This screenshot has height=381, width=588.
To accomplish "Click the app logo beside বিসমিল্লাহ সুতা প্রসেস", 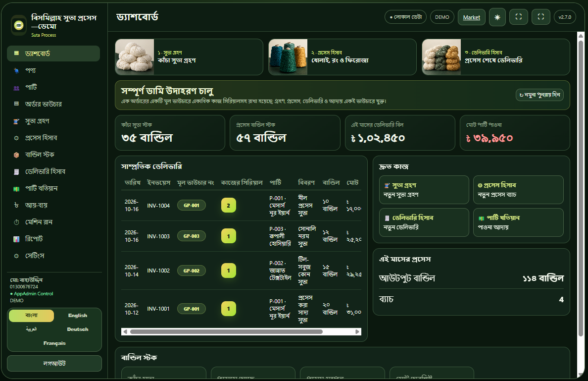I will (19, 25).
